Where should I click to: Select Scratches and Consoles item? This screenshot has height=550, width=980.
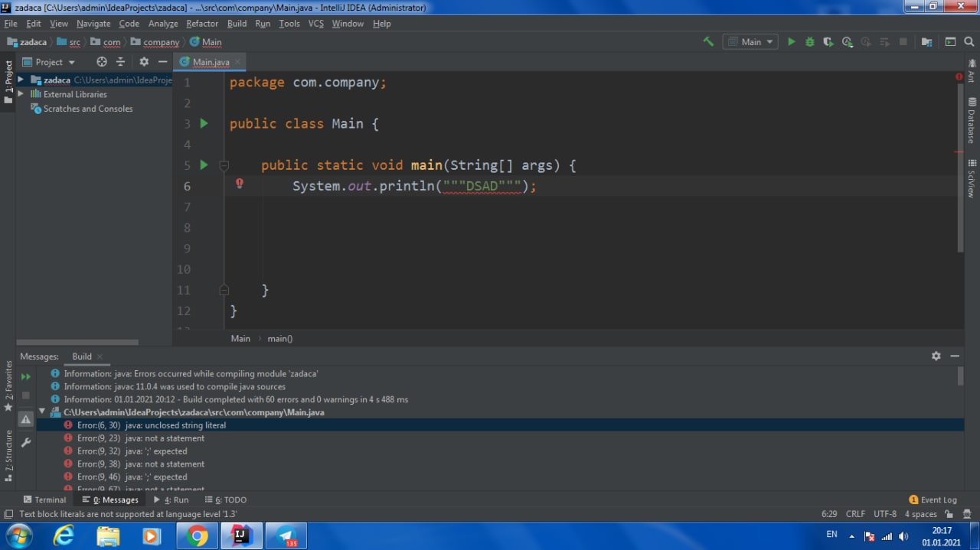tap(81, 109)
